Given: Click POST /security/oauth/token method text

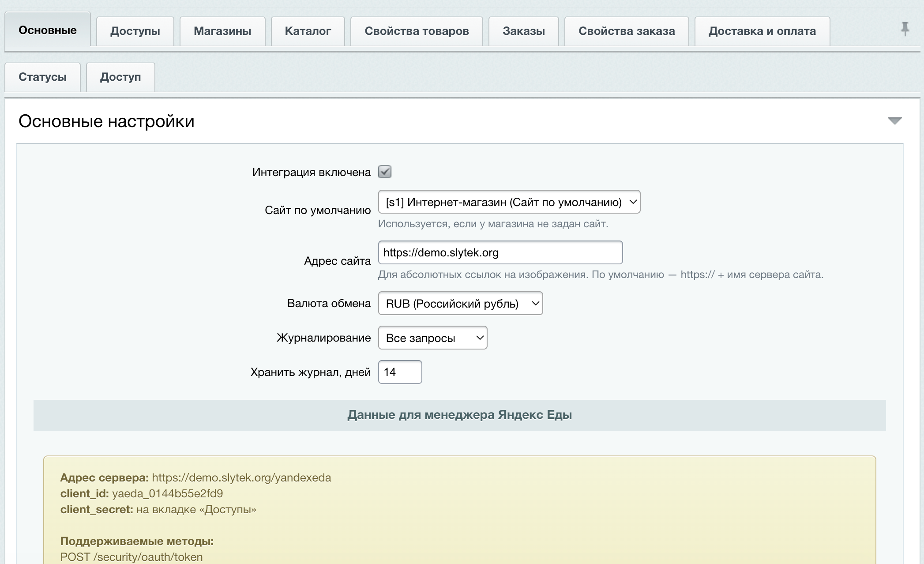Looking at the screenshot, I should coord(131,557).
